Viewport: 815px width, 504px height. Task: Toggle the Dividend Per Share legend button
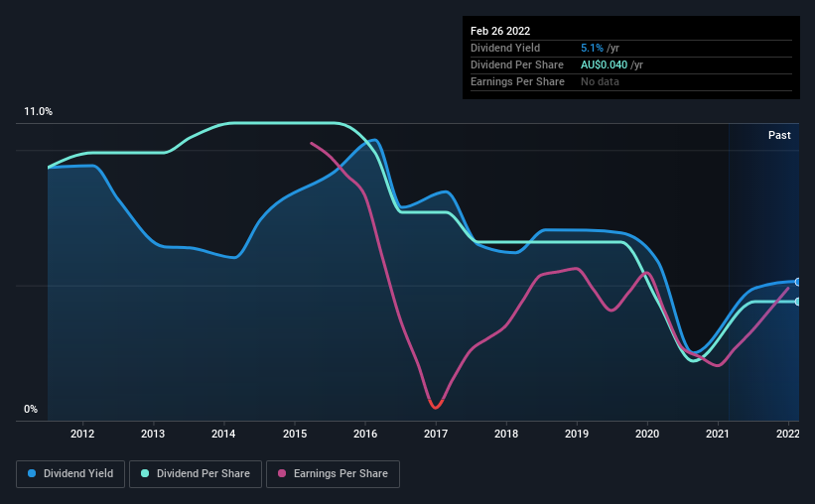pyautogui.click(x=196, y=474)
